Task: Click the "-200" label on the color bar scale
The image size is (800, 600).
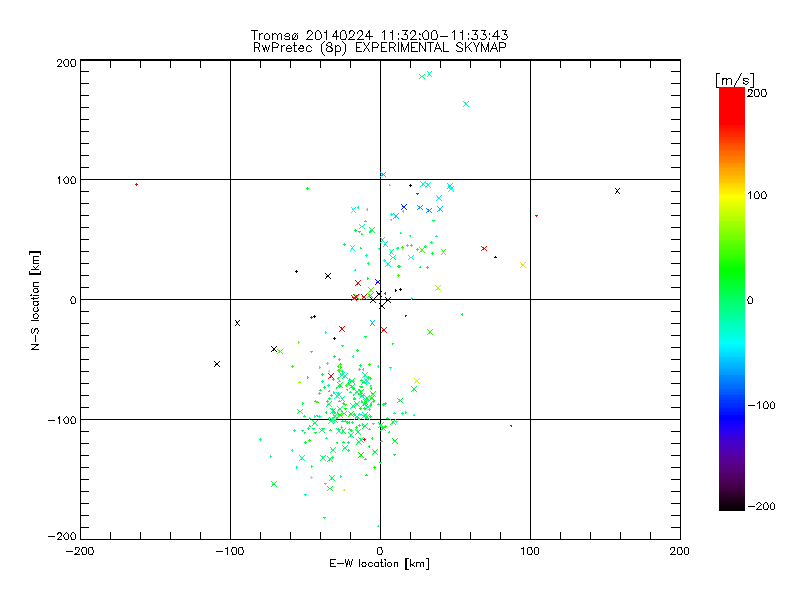Action: click(x=761, y=506)
